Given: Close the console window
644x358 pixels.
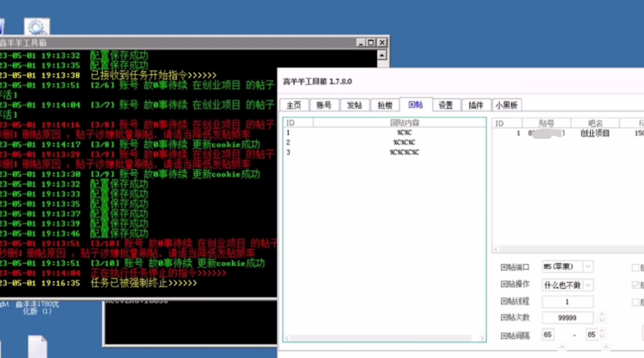Looking at the screenshot, I should point(381,43).
